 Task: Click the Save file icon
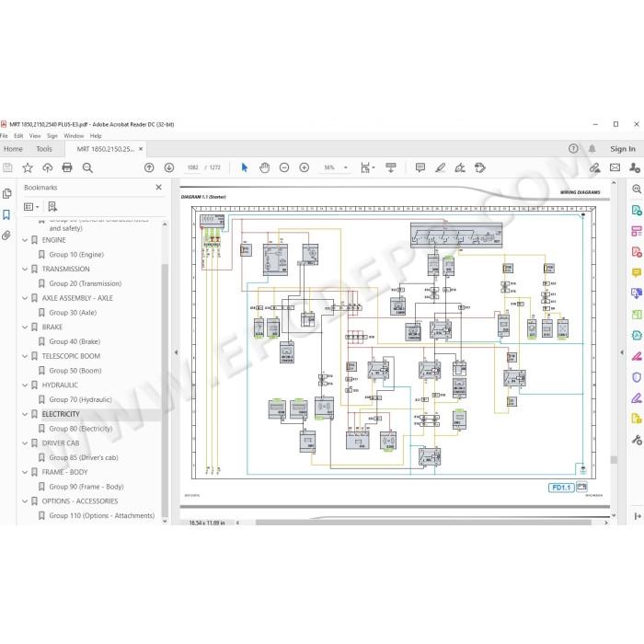click(7, 167)
